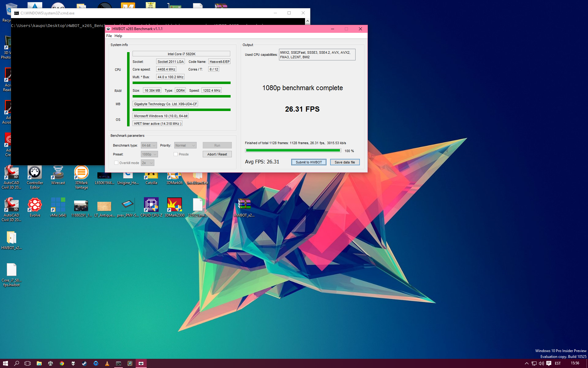
Task: Enable the Overkill mode checkbox
Action: [x=116, y=163]
